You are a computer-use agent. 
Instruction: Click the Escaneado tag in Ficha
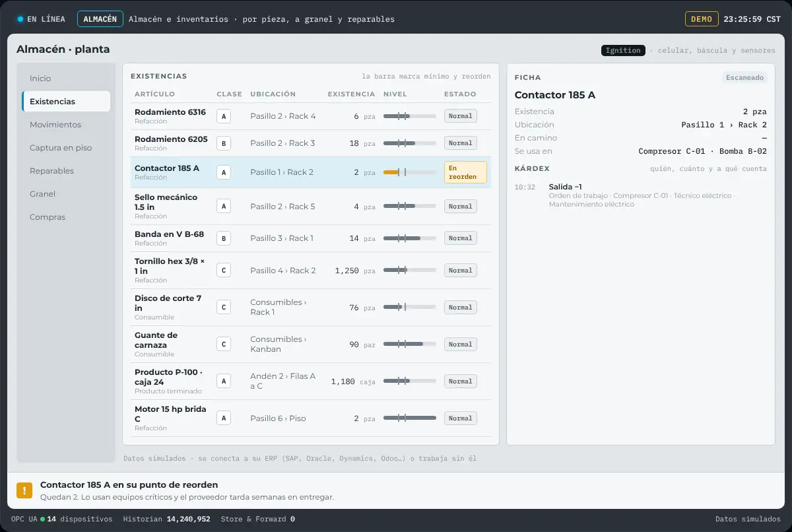tap(745, 77)
